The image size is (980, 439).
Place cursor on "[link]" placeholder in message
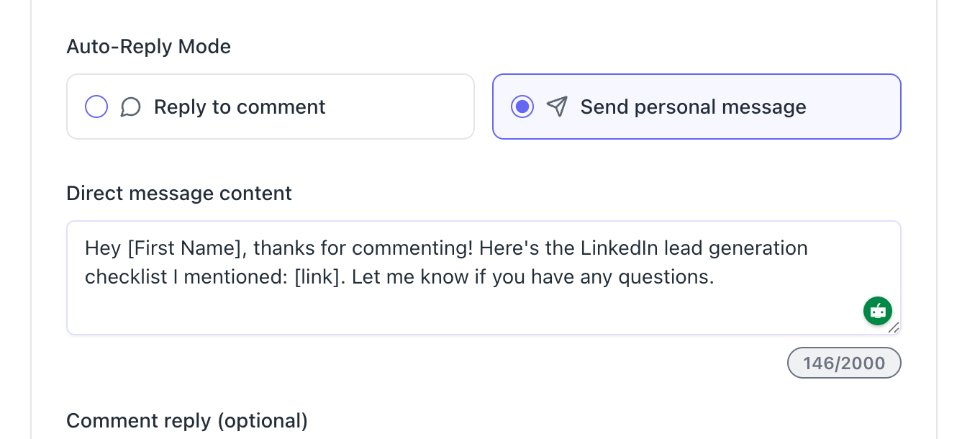pos(317,277)
